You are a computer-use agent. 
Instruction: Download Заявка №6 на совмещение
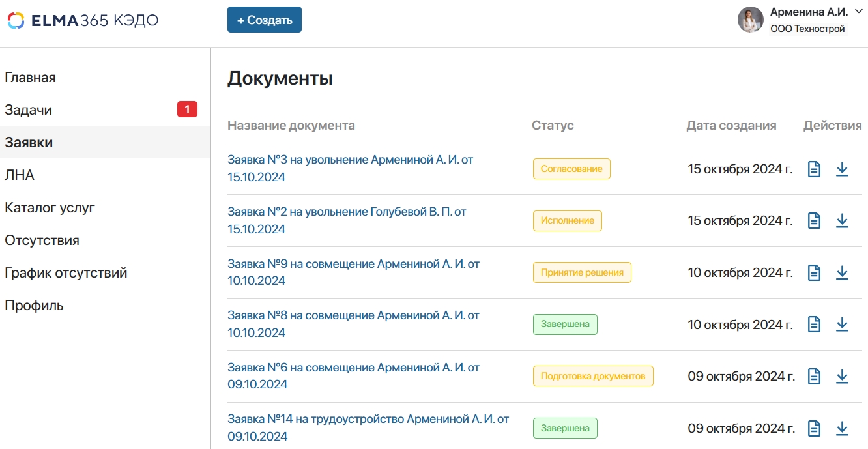point(842,376)
